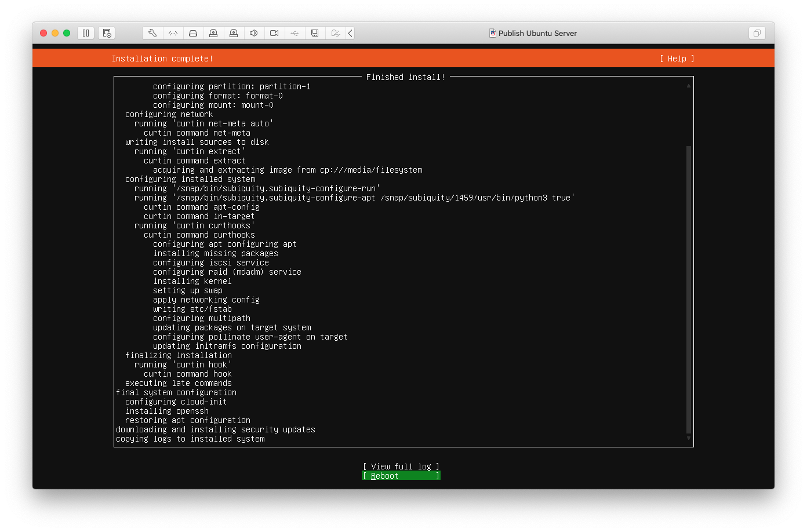This screenshot has height=532, width=807.
Task: Click 'updating packages on target system' line
Action: click(x=232, y=327)
